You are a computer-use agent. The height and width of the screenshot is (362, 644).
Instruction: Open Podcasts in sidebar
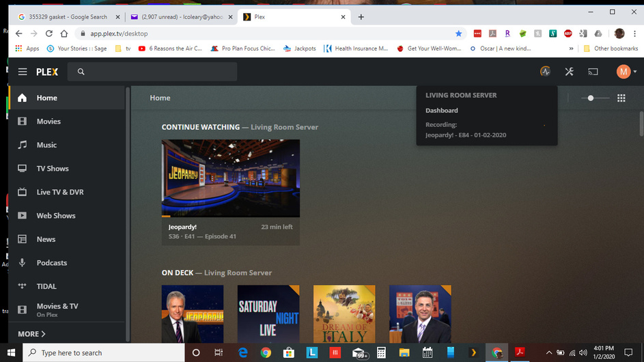tap(67, 262)
